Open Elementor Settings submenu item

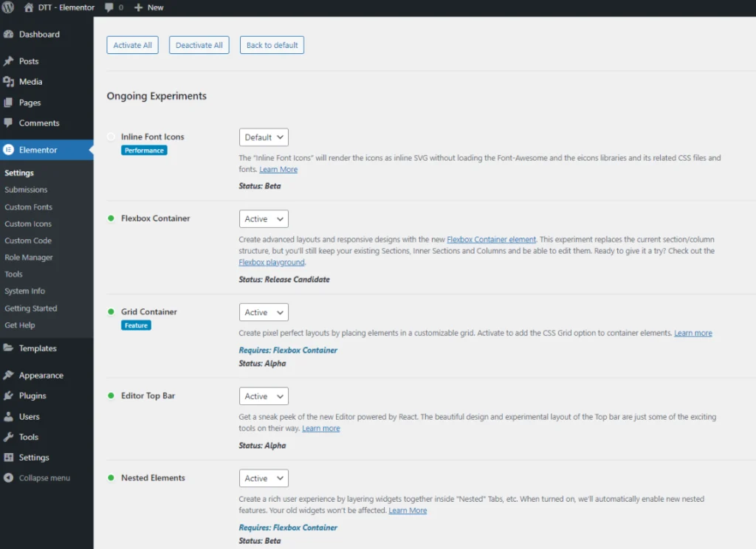(x=19, y=173)
